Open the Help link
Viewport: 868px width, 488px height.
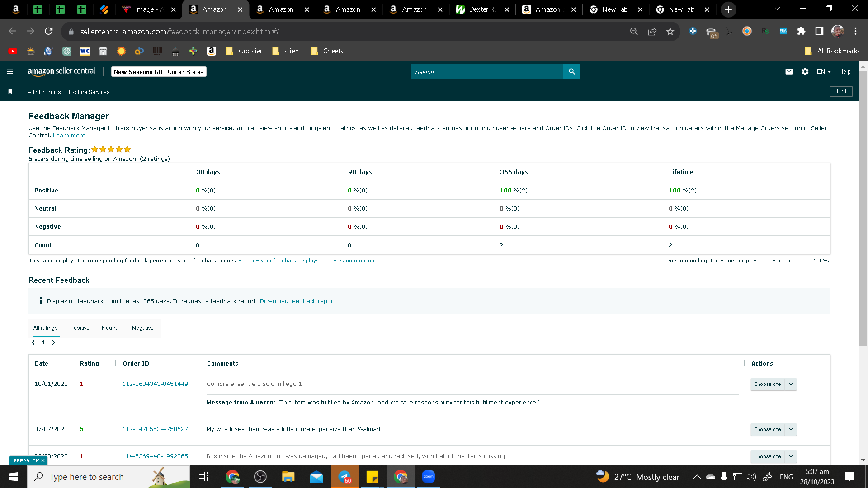pyautogui.click(x=844, y=71)
